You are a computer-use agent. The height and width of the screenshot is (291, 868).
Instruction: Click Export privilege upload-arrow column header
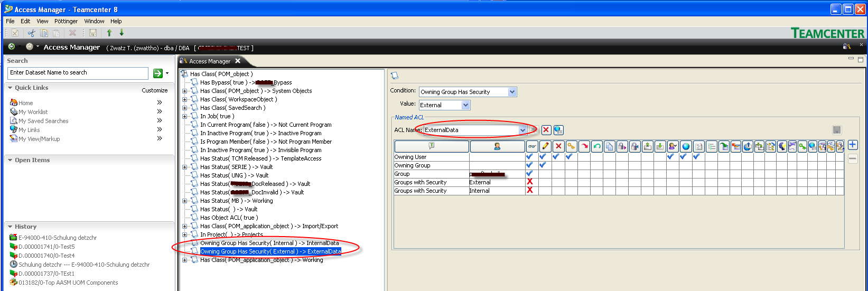point(647,146)
